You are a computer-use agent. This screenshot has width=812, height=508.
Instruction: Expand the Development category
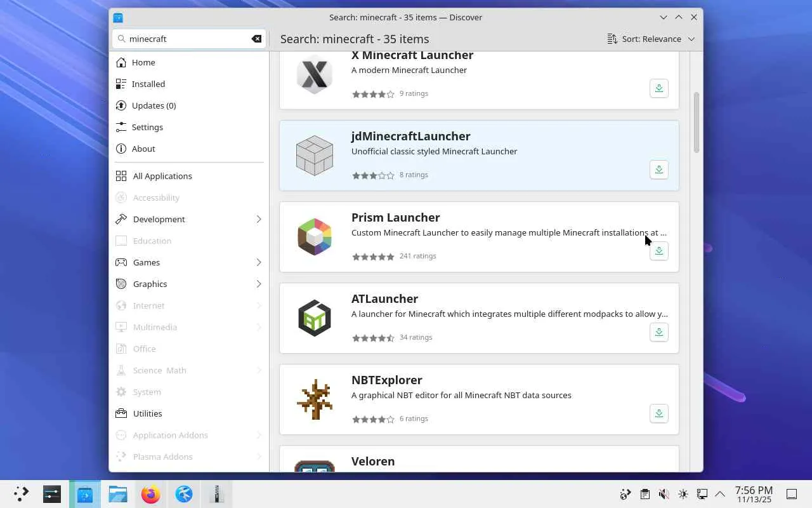tap(189, 219)
